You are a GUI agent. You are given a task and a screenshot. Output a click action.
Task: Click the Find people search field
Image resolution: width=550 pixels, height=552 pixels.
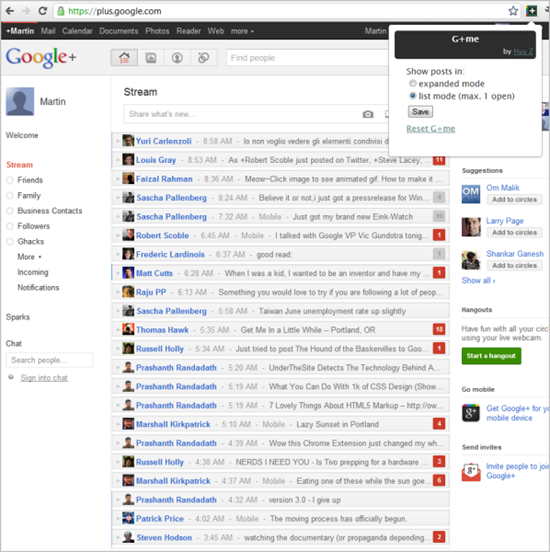308,58
